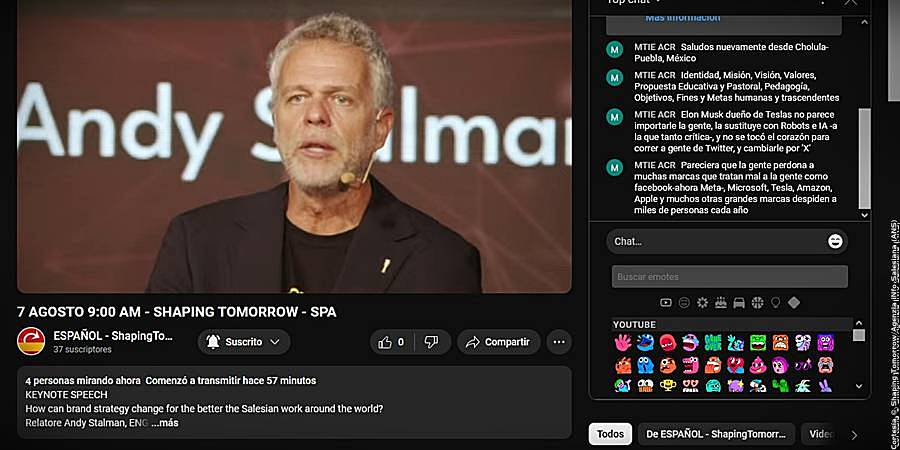Screen dimensions: 900x450
Task: Show more filter chips with right chevron
Action: point(854,435)
